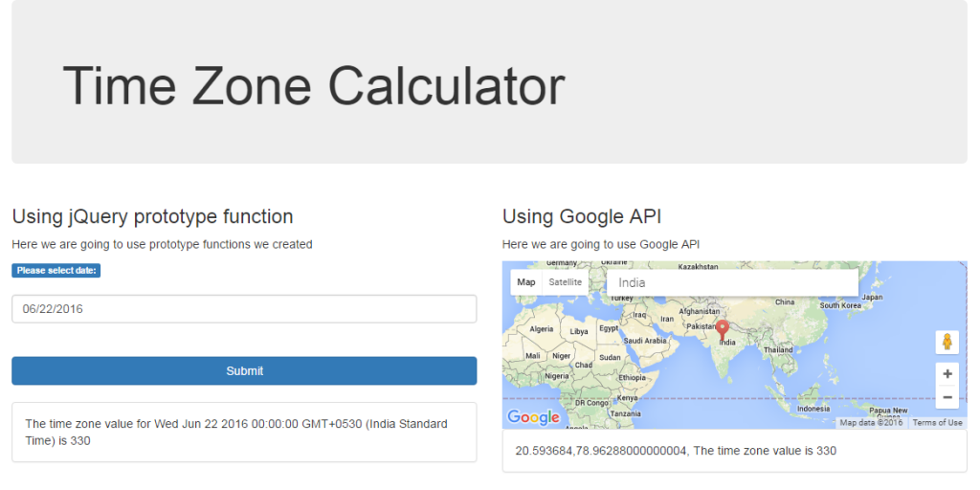Click the Afghanistan label on map
The image size is (980, 490).
pyautogui.click(x=700, y=311)
